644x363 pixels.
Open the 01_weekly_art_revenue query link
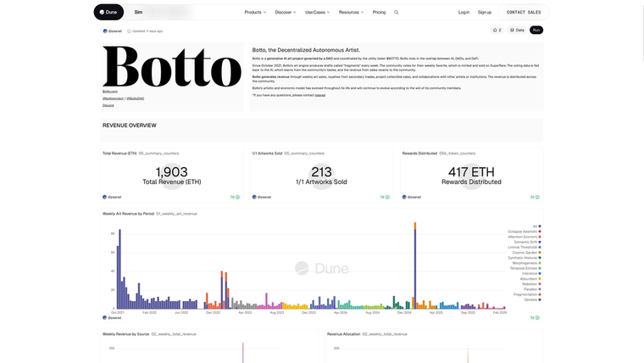click(x=176, y=214)
